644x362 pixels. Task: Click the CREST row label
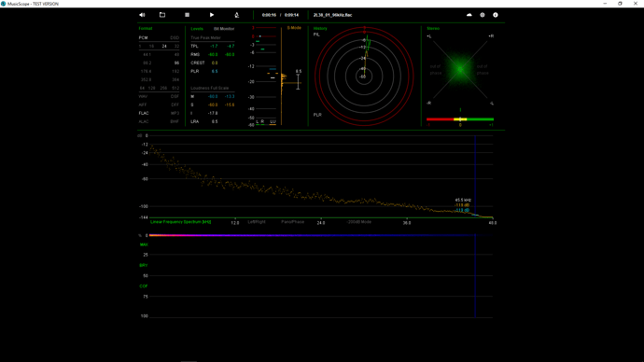(198, 63)
